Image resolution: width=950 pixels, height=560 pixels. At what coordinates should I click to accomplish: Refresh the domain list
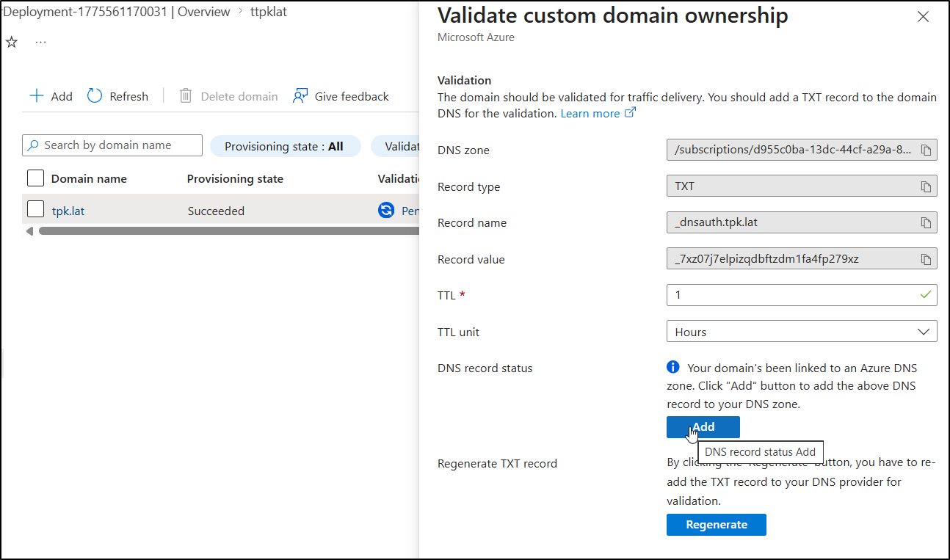117,96
